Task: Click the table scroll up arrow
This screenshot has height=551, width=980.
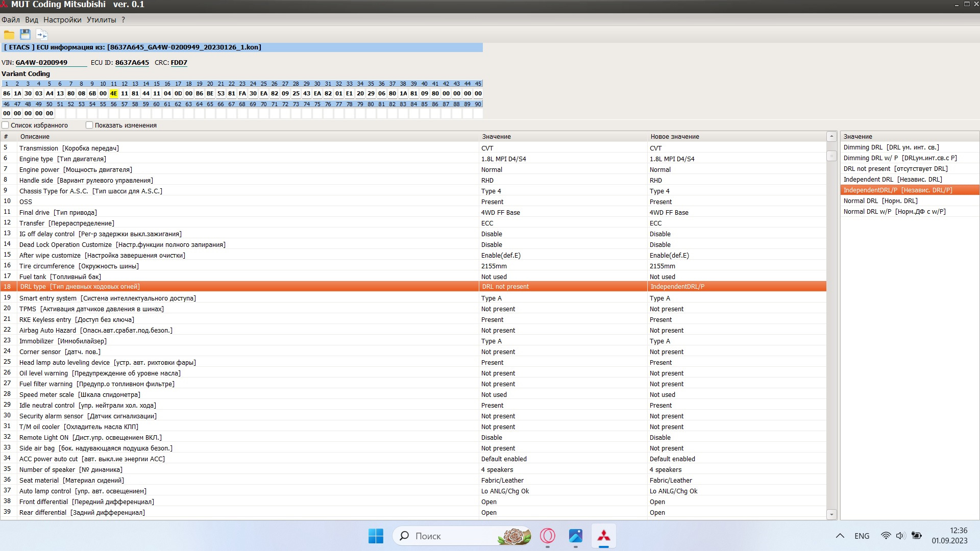Action: pyautogui.click(x=831, y=136)
